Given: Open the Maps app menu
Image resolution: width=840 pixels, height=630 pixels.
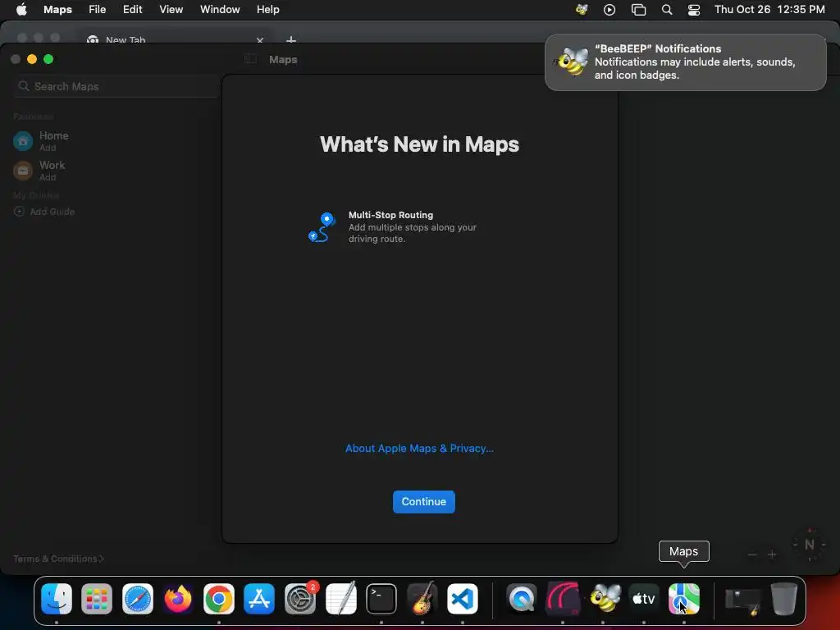Looking at the screenshot, I should [58, 10].
